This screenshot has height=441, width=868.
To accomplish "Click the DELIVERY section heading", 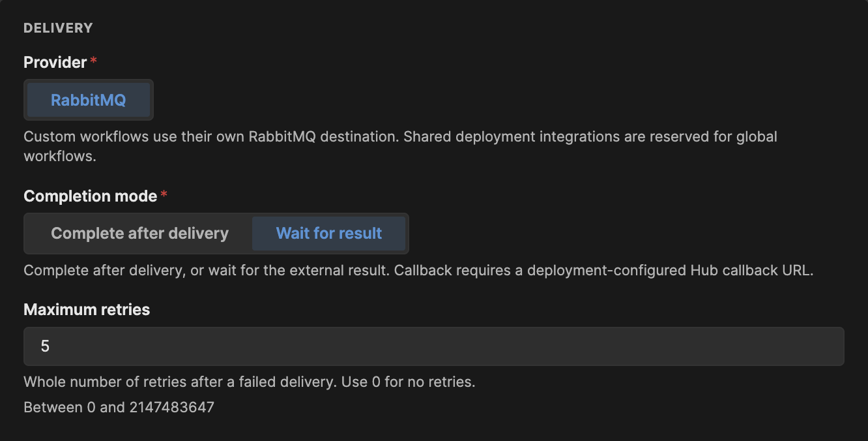I will click(x=59, y=28).
